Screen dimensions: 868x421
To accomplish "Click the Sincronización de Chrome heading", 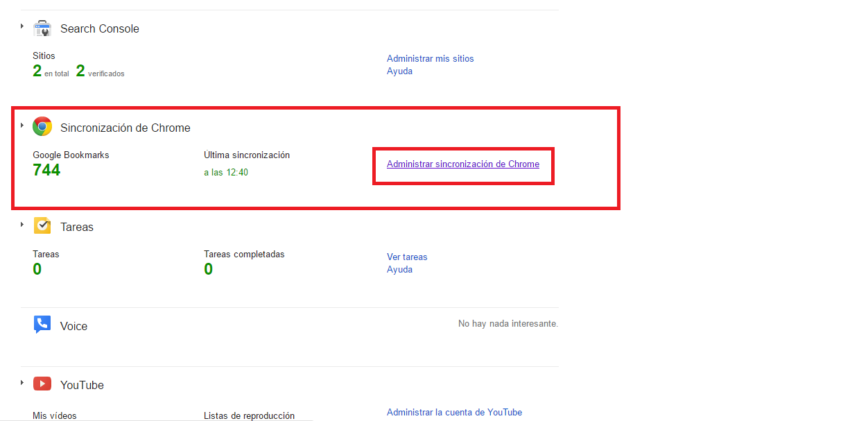I will click(125, 128).
